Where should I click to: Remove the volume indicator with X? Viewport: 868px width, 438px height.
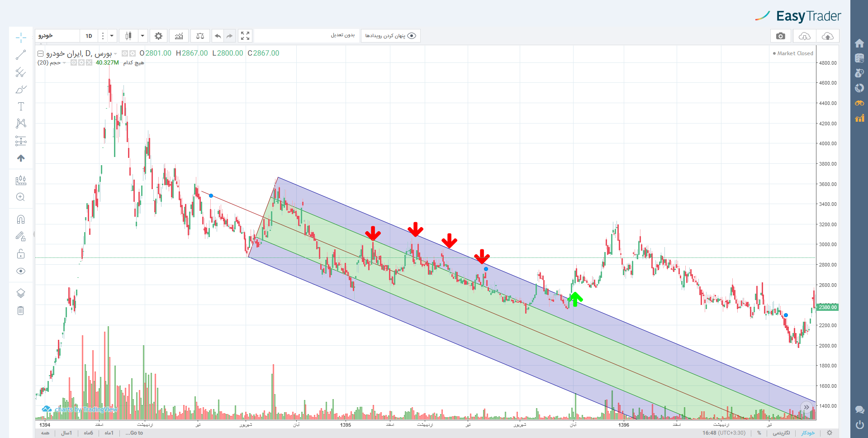click(x=89, y=62)
